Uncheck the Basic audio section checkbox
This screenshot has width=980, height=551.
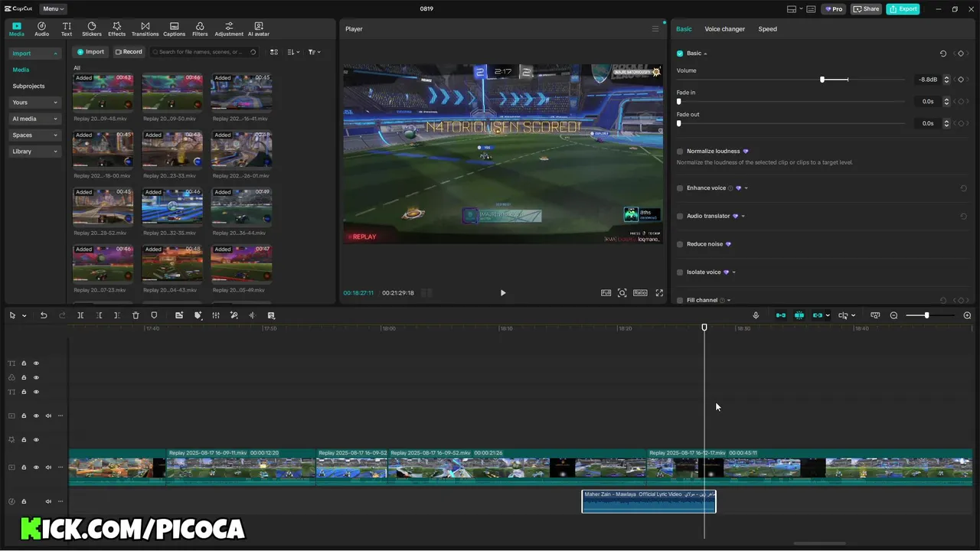coord(680,54)
